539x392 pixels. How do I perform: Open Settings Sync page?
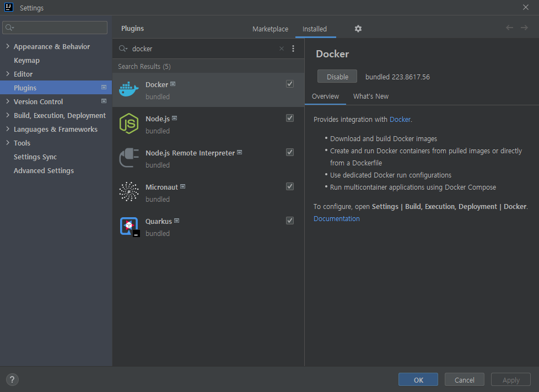click(35, 157)
